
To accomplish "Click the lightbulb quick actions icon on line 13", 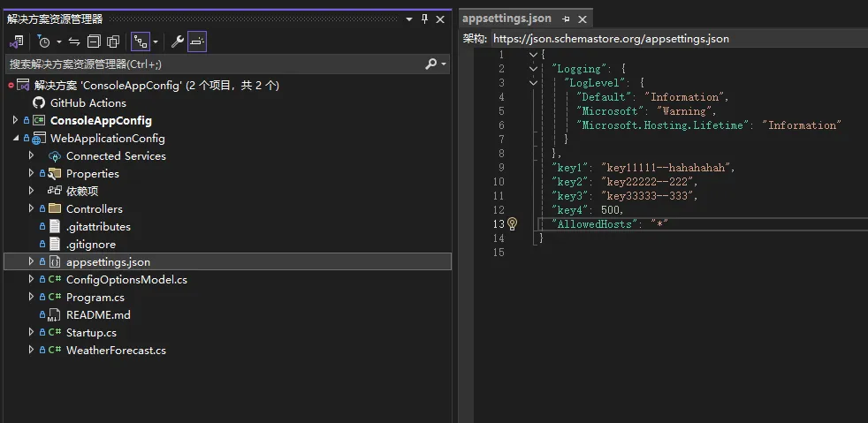I will (512, 224).
